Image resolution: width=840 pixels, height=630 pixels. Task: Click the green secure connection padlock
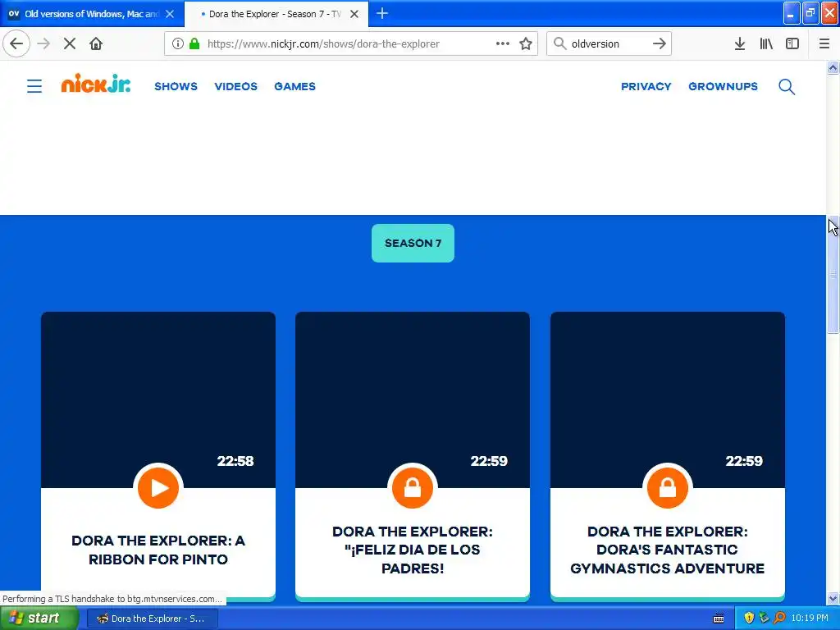coord(194,43)
